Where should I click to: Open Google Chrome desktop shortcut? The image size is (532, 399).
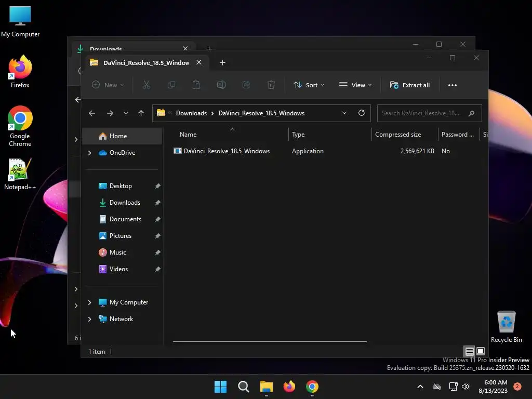click(20, 126)
